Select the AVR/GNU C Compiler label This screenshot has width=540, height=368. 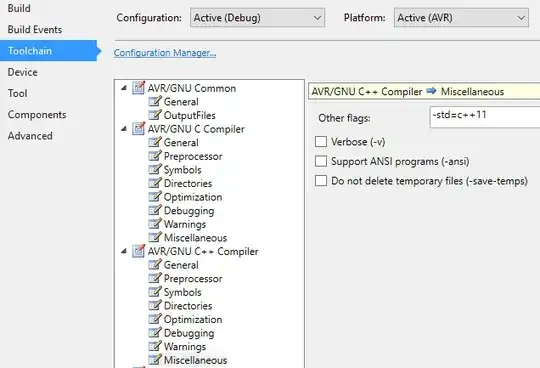click(196, 129)
